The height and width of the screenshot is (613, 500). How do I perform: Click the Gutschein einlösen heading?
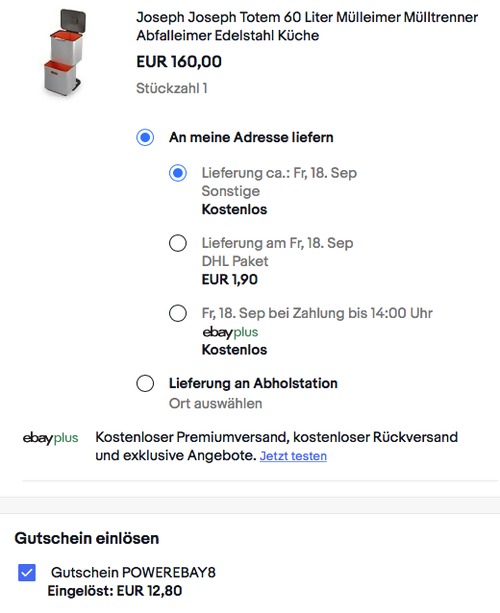point(87,539)
